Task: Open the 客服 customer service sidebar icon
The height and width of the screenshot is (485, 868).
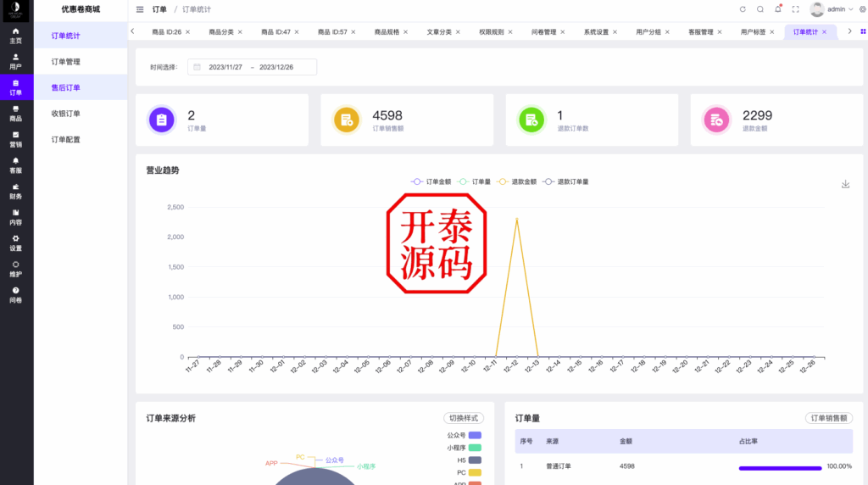Action: (15, 165)
